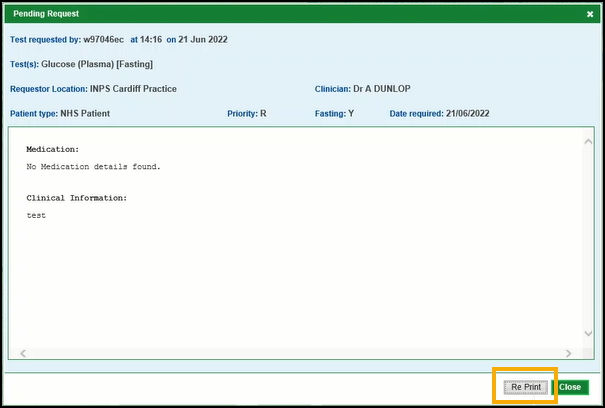The height and width of the screenshot is (408, 605).
Task: Click the horizontal scrollbar right arrow
Action: coord(569,353)
